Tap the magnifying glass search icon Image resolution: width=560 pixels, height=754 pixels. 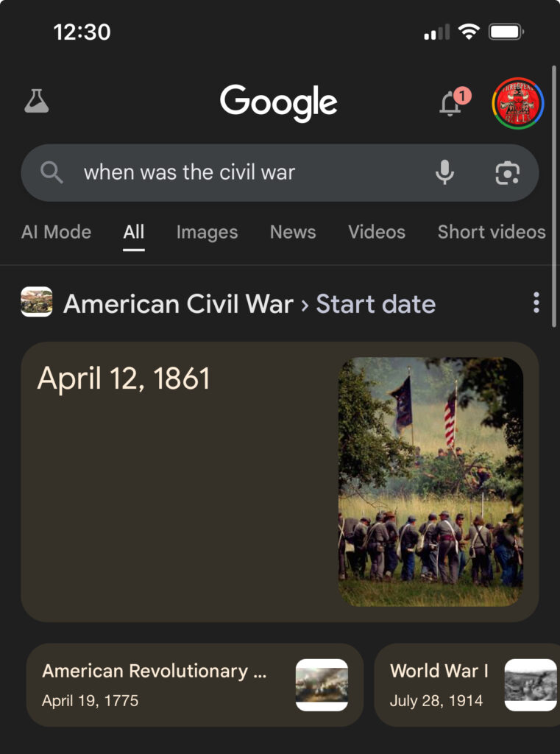click(52, 172)
